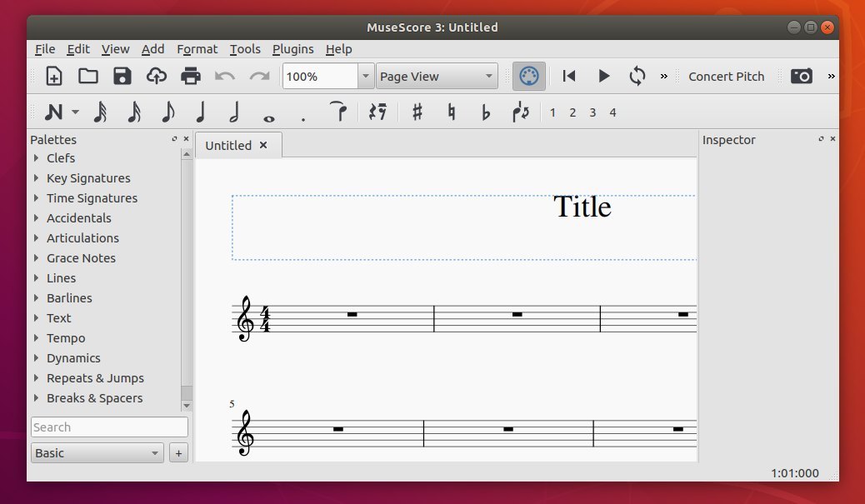The height and width of the screenshot is (504, 865).
Task: Expand the Grace Notes palette
Action: coord(37,257)
